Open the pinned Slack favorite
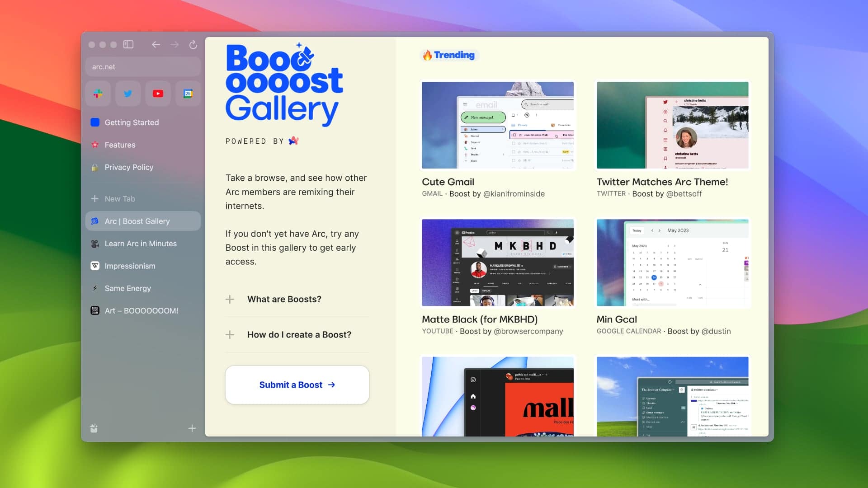 click(98, 94)
